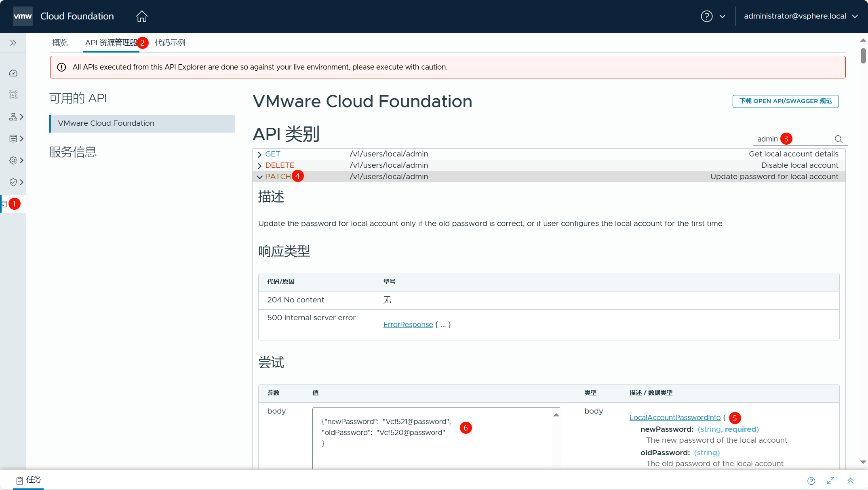868x490 pixels.
Task: Open the LocalAccountPasswordInfo model link
Action: 675,418
